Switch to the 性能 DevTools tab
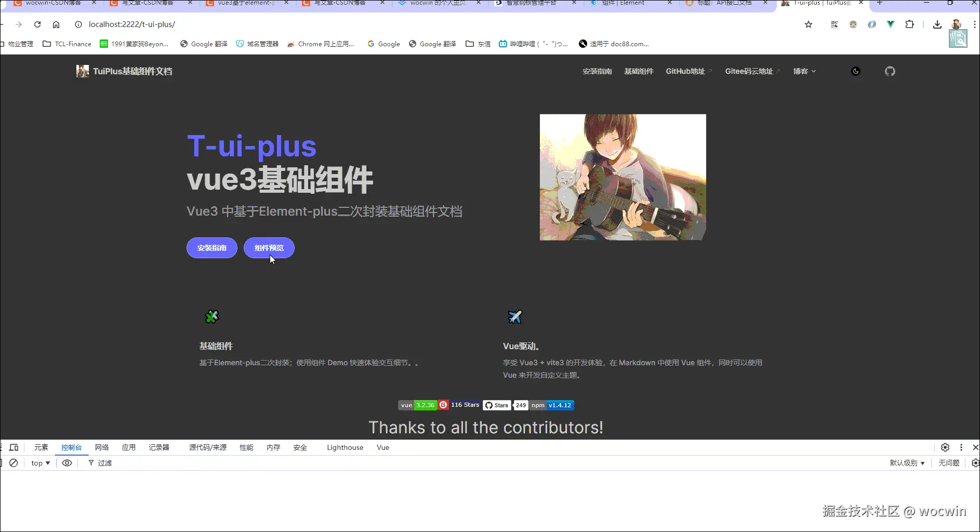The width and height of the screenshot is (980, 532). click(x=246, y=447)
